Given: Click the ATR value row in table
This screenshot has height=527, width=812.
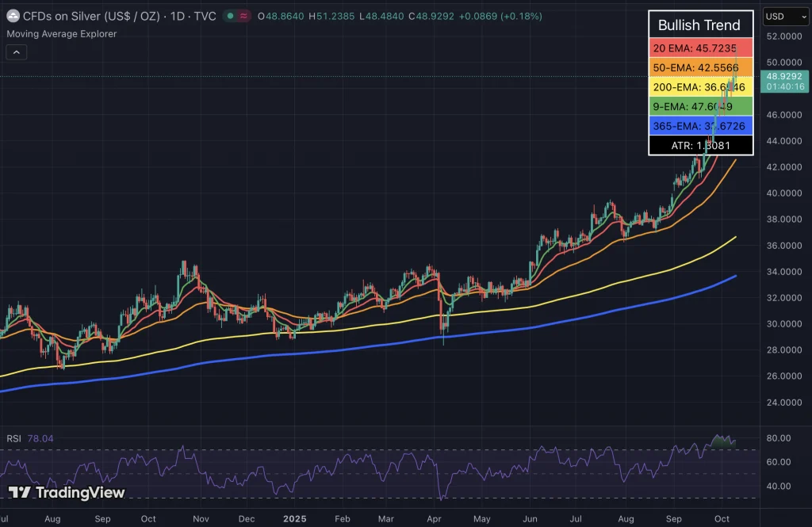Looking at the screenshot, I should 700,145.
